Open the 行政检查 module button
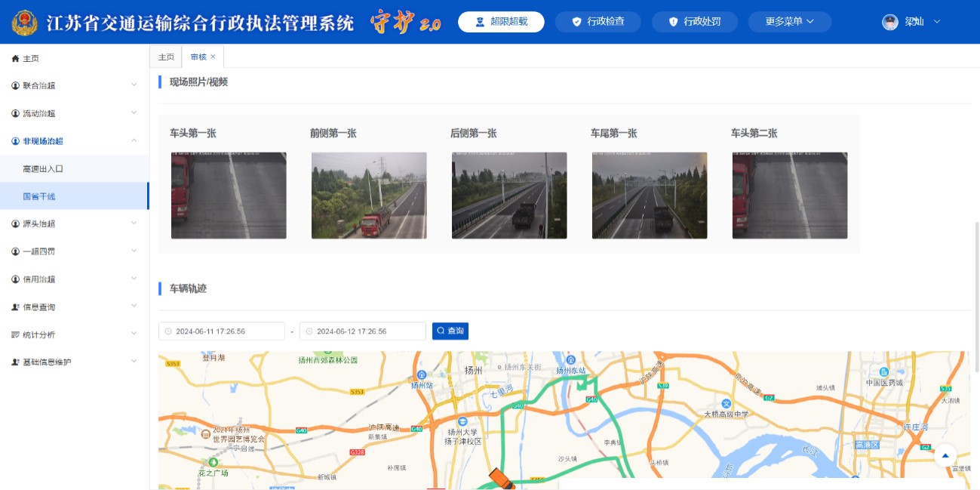Screen dimensions: 980x490 click(x=598, y=22)
